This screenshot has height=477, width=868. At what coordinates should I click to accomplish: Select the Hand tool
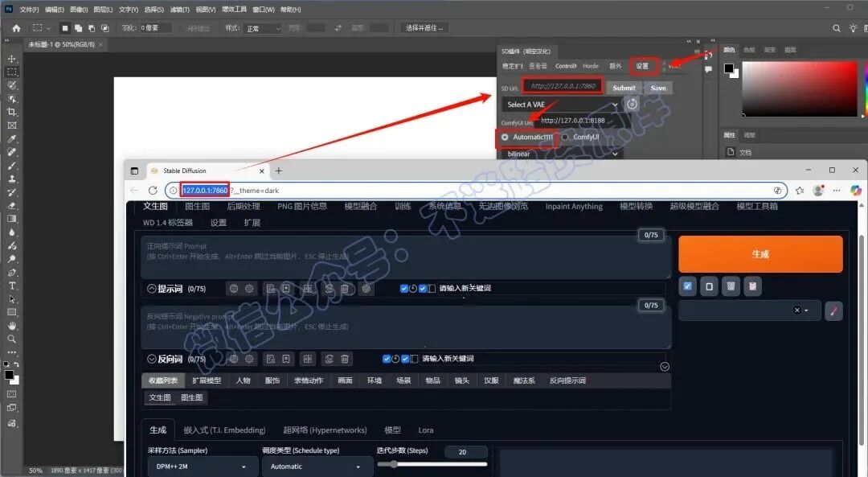[x=11, y=326]
